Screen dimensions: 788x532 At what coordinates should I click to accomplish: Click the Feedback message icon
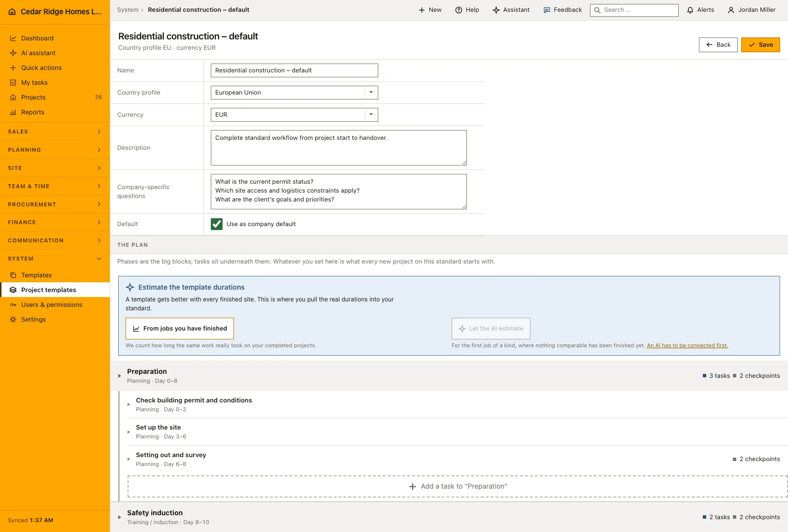coord(547,10)
